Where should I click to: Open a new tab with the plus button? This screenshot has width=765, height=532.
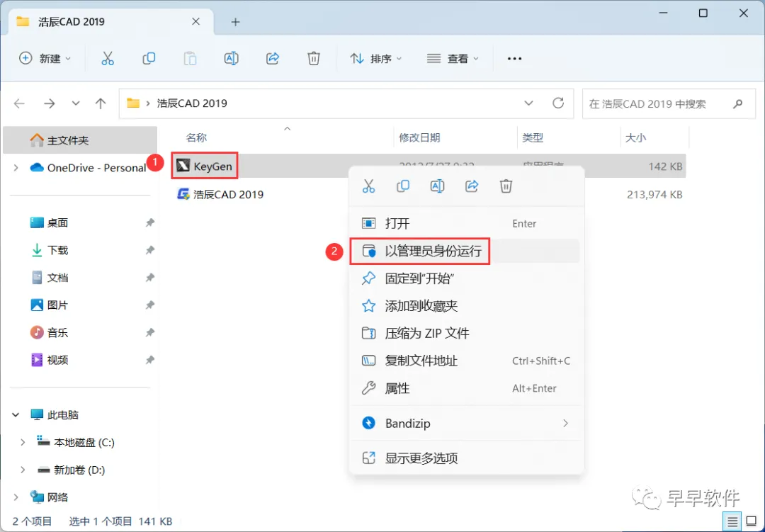(x=235, y=22)
